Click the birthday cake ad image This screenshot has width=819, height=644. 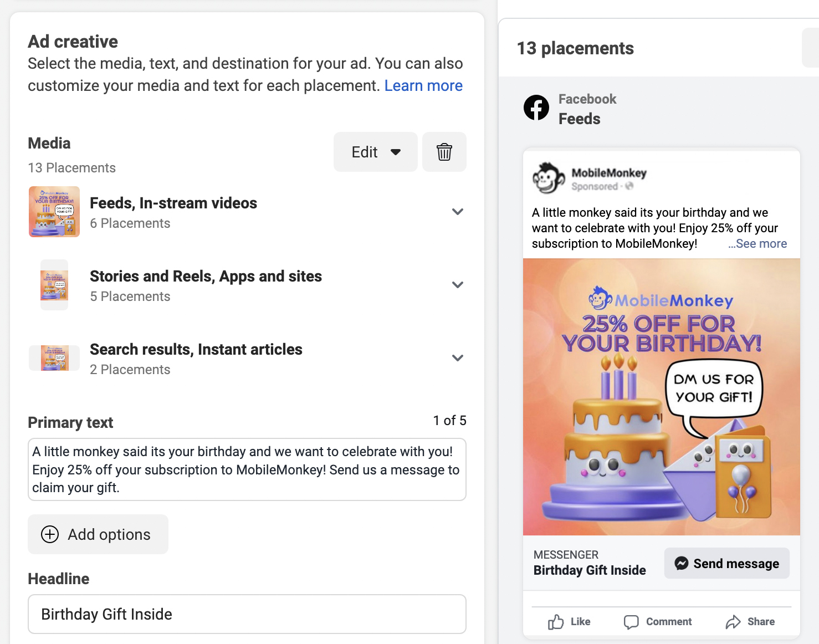[662, 397]
